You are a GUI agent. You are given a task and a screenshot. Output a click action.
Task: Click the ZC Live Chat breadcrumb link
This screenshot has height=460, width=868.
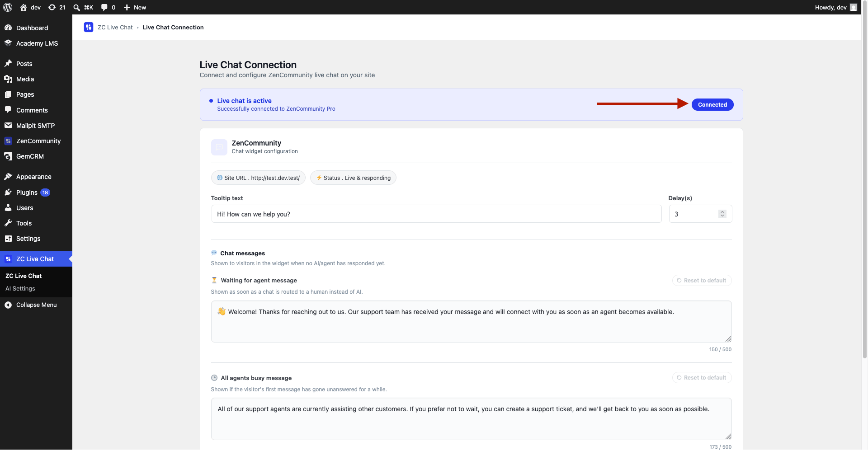[x=115, y=27]
